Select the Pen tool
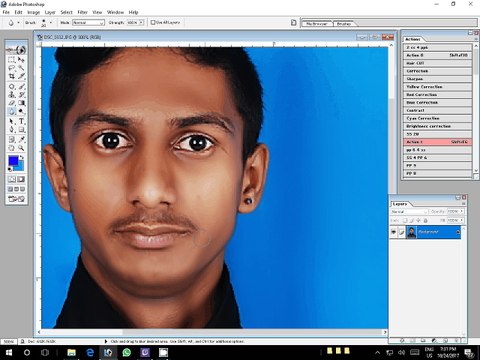Screen dimensions: 480x360 pyautogui.click(x=12, y=130)
